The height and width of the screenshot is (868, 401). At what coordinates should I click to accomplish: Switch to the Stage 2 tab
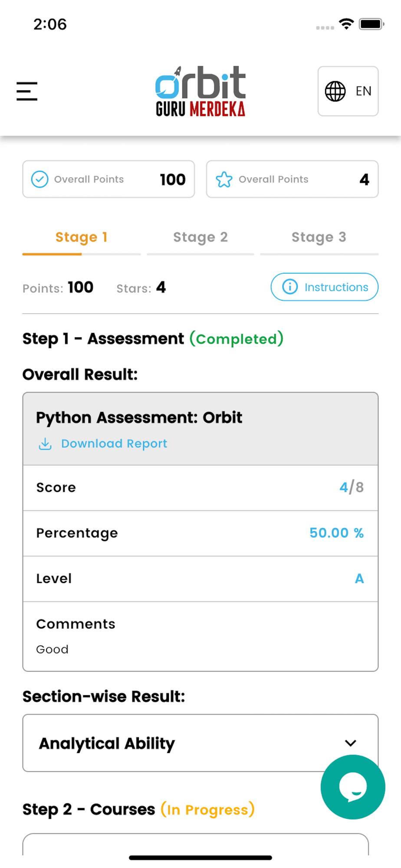(x=200, y=237)
